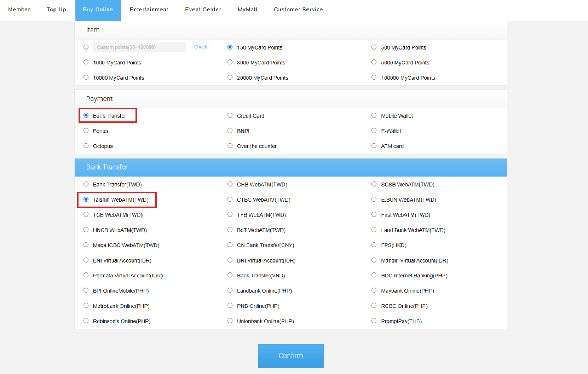
Task: Choose PromptPay(THB)
Action: click(374, 321)
